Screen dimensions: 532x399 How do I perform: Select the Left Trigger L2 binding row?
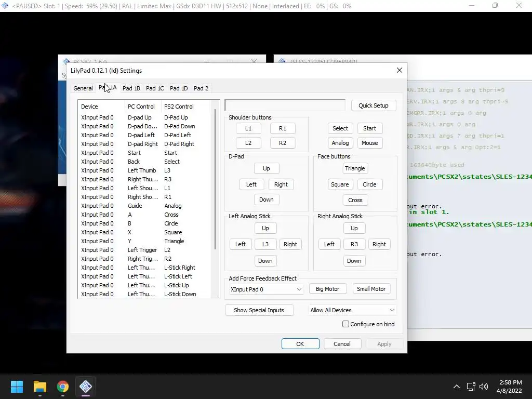[144, 250]
